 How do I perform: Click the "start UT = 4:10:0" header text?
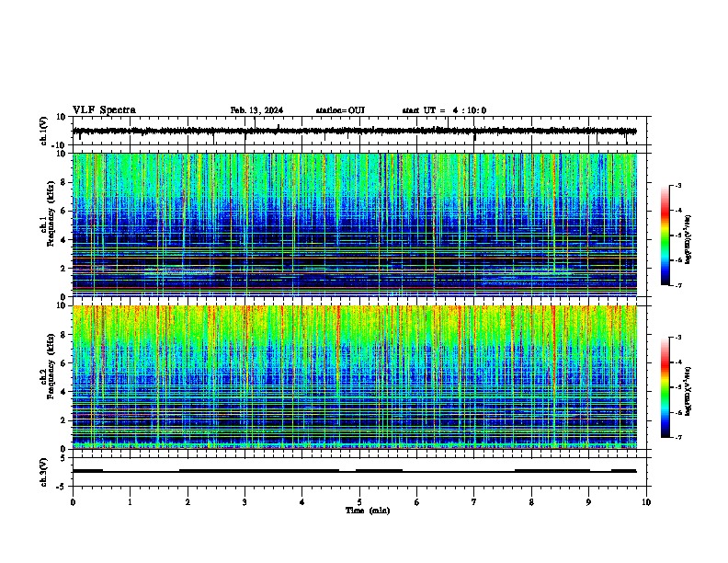point(444,110)
